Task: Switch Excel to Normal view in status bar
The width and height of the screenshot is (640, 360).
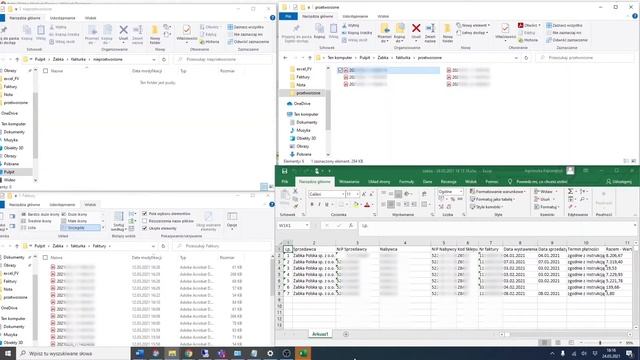Action: tap(544, 342)
